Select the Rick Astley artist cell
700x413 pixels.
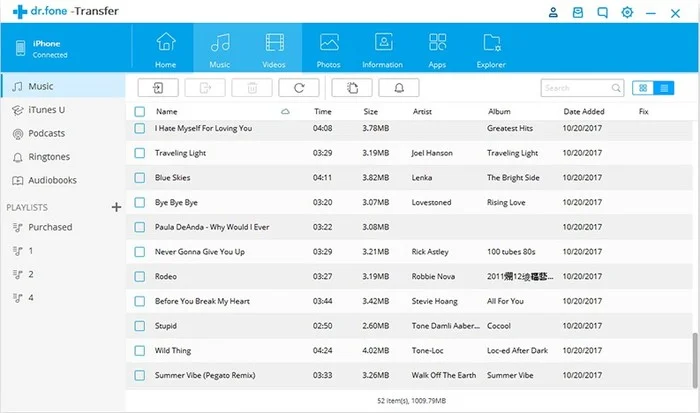(x=430, y=252)
